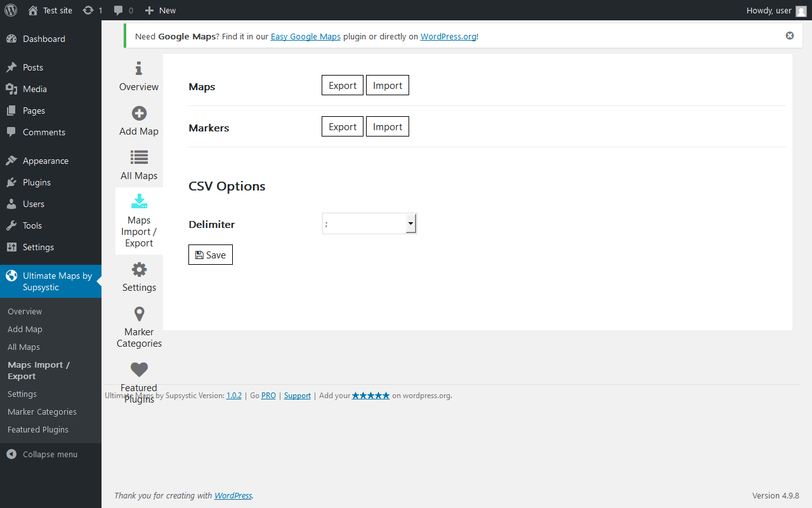The image size is (812, 508).
Task: Go to Dashboard in the left sidebar
Action: 51,39
